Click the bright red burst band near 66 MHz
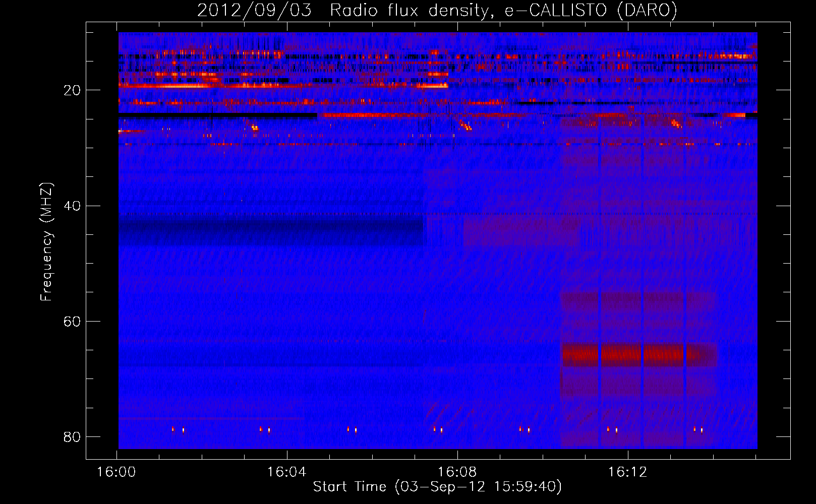816x504 pixels. 638,355
